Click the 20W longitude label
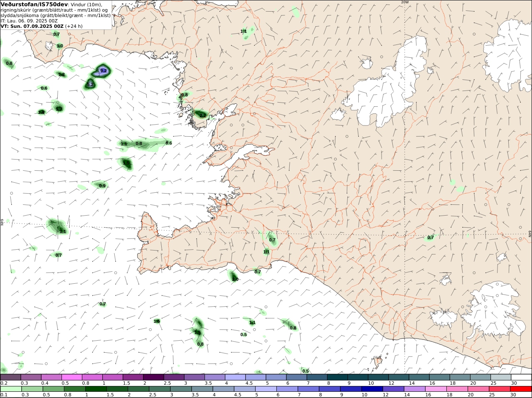Screen dimensions: 532x398 click(x=405, y=2)
